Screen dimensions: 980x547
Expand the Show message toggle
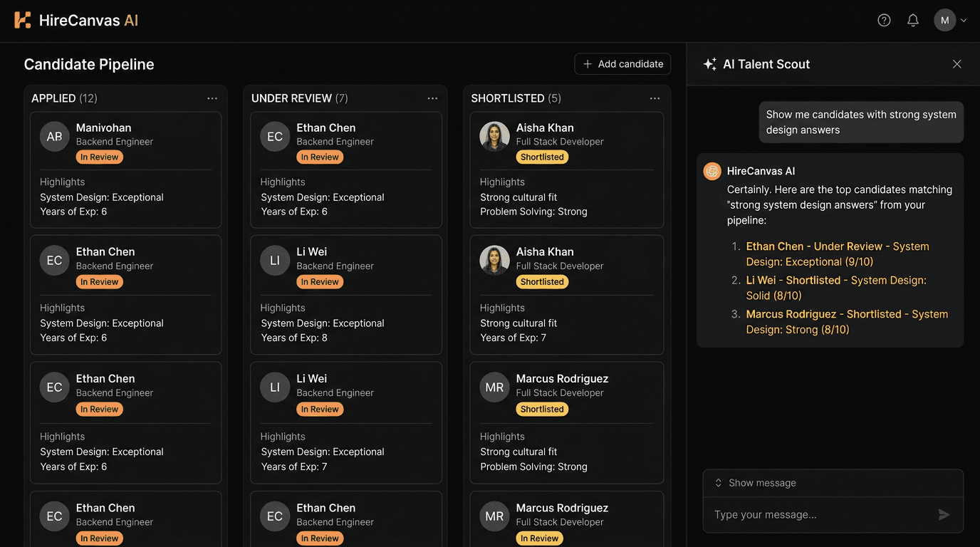756,483
